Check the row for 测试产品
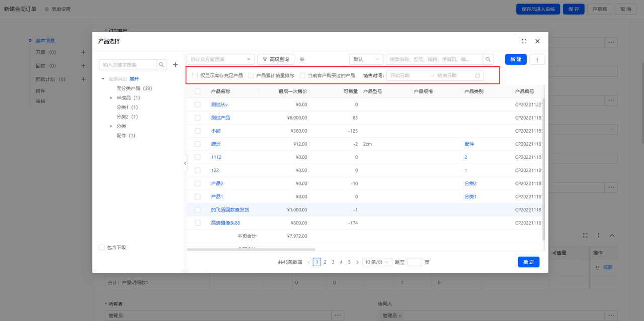 coord(198,118)
